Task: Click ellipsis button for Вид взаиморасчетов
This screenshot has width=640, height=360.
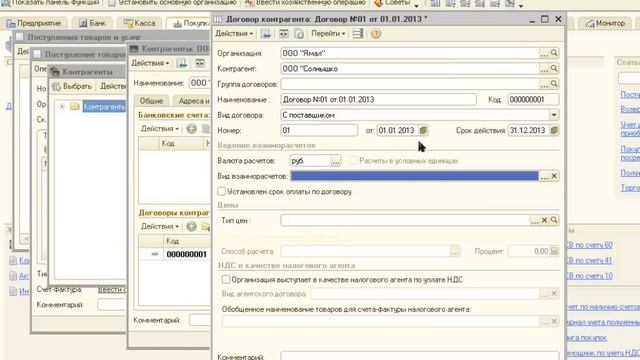Action: [x=544, y=176]
